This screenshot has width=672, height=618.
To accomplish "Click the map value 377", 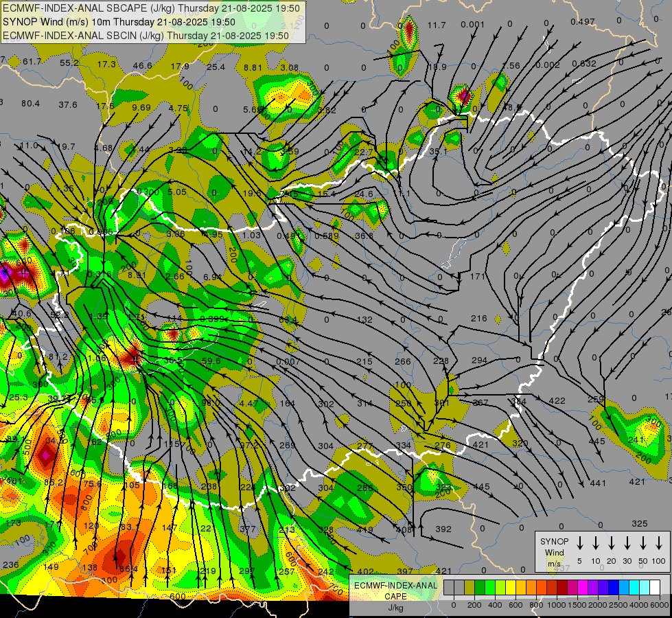I will 247,529.
